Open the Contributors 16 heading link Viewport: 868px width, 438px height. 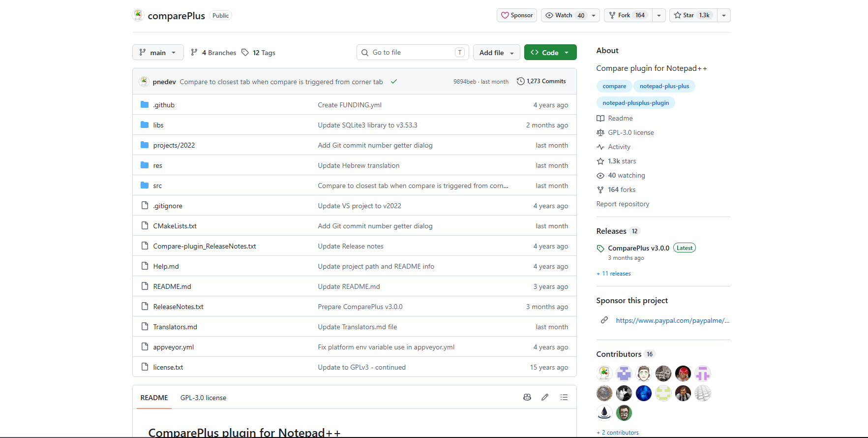coord(626,354)
